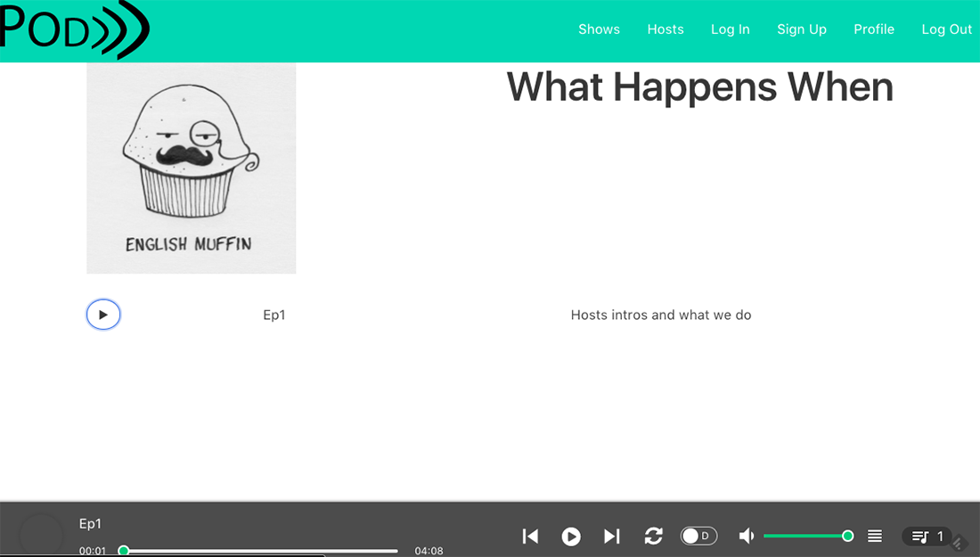Skip to previous track in player
This screenshot has width=980, height=557.
530,536
